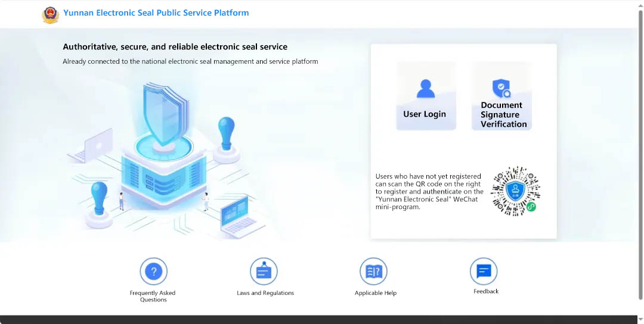644x324 pixels.
Task: Open the Applicable Help text link
Action: [x=376, y=293]
